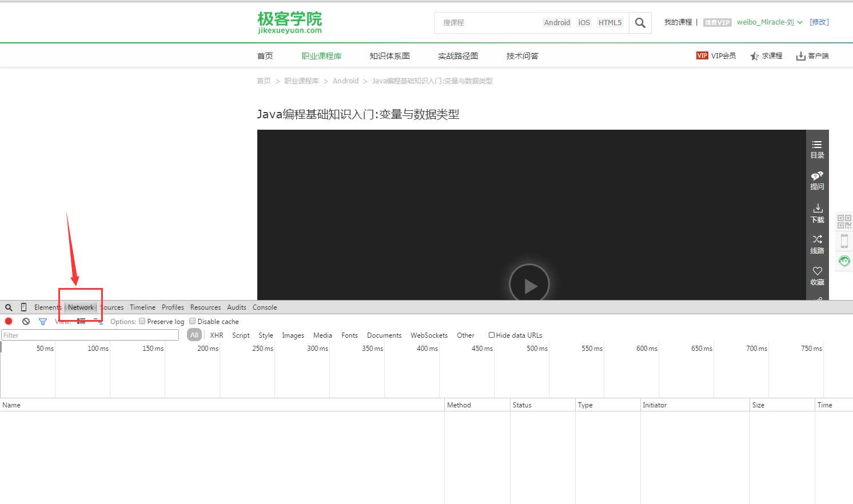Open 知识体系图 in the main navigation
The height and width of the screenshot is (504, 853).
pos(389,56)
